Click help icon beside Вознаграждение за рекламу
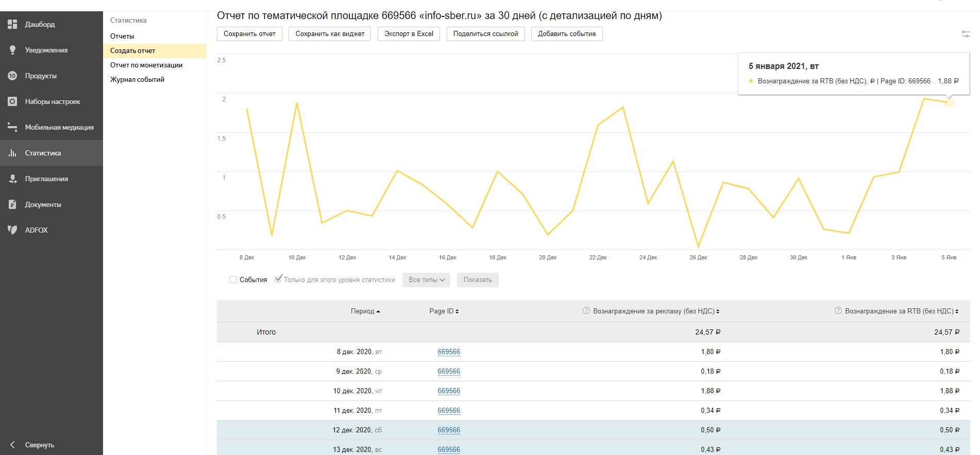Image resolution: width=980 pixels, height=455 pixels. tap(586, 311)
